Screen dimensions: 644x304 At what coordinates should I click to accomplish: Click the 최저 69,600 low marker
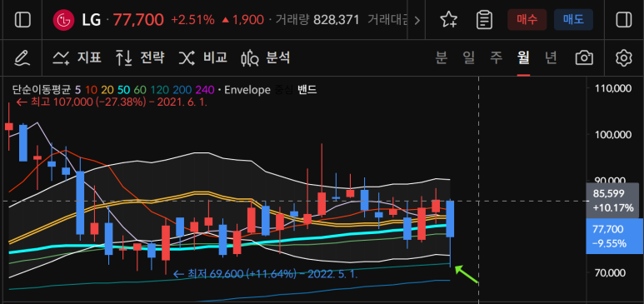265,273
